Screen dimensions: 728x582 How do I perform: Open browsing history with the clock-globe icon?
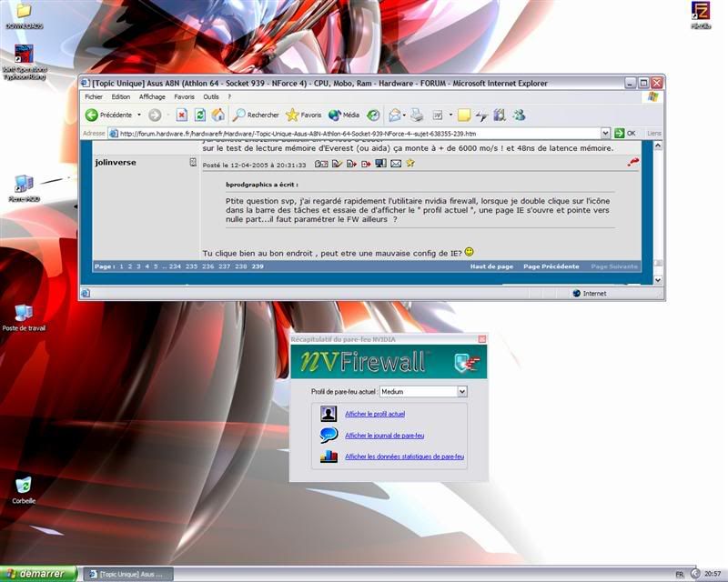coord(373,115)
